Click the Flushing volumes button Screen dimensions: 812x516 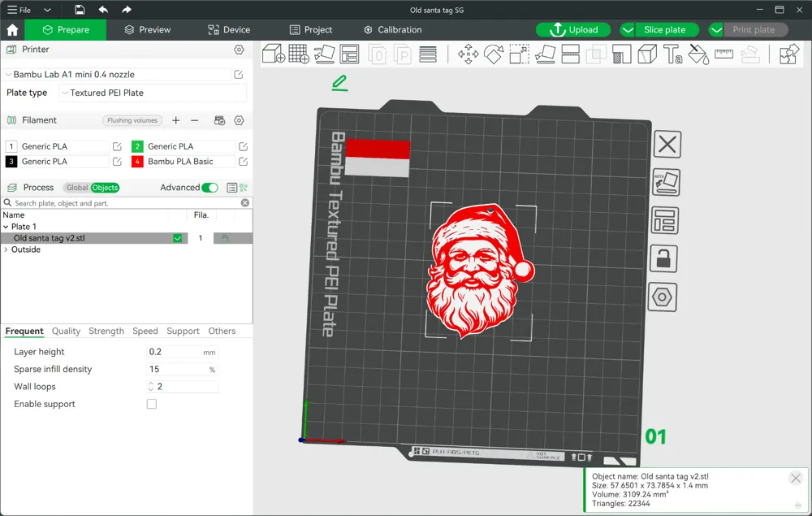[132, 120]
